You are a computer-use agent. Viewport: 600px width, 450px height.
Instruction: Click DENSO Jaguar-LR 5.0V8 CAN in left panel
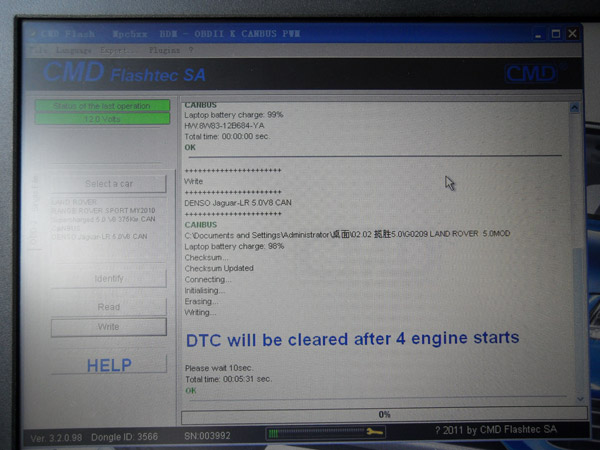[x=99, y=236]
